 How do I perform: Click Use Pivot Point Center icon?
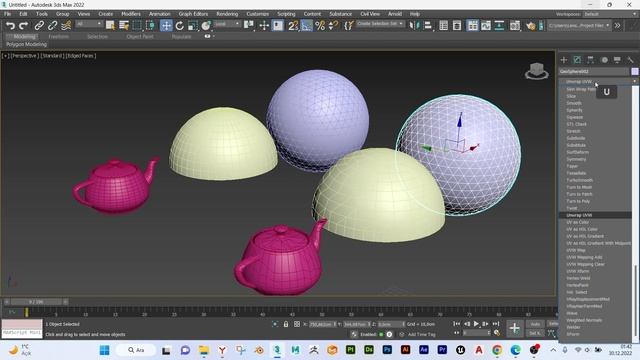click(249, 26)
